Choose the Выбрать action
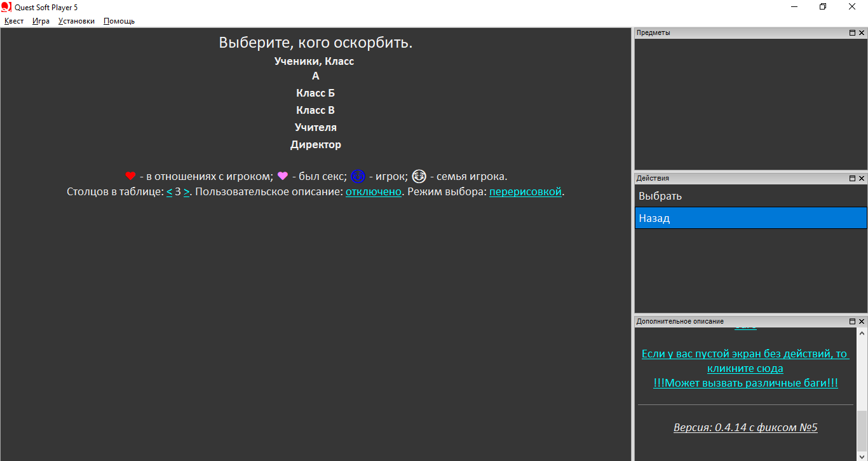The image size is (868, 461). tap(750, 196)
